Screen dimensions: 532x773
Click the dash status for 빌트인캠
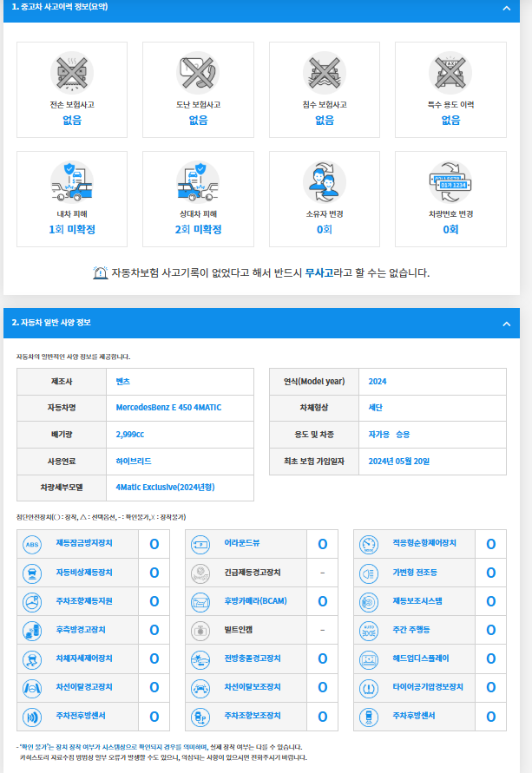coord(323,630)
